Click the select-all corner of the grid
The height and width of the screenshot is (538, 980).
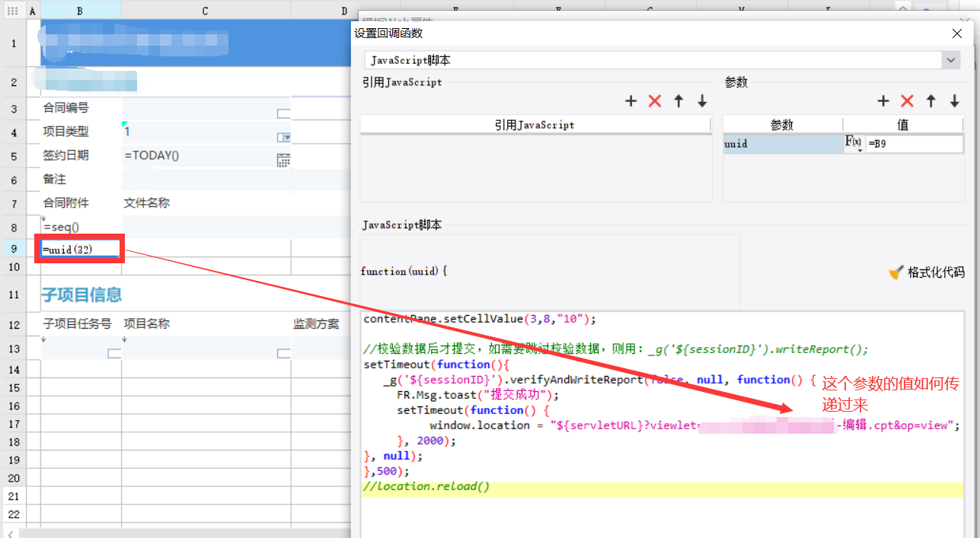(13, 11)
